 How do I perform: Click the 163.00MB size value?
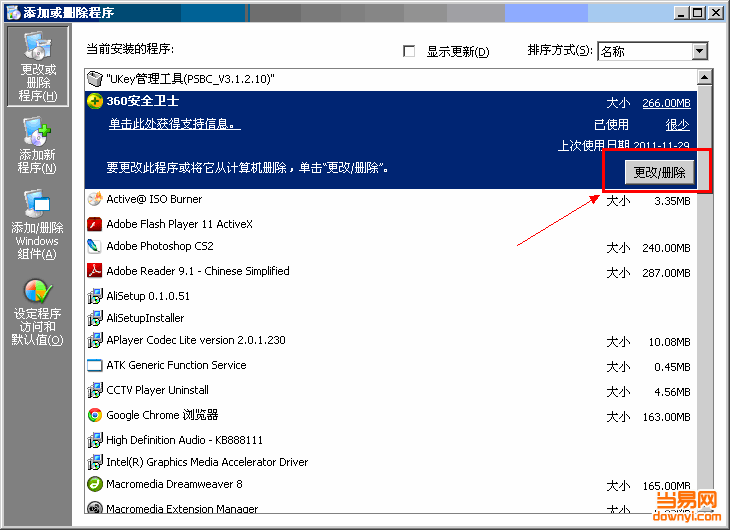point(666,417)
